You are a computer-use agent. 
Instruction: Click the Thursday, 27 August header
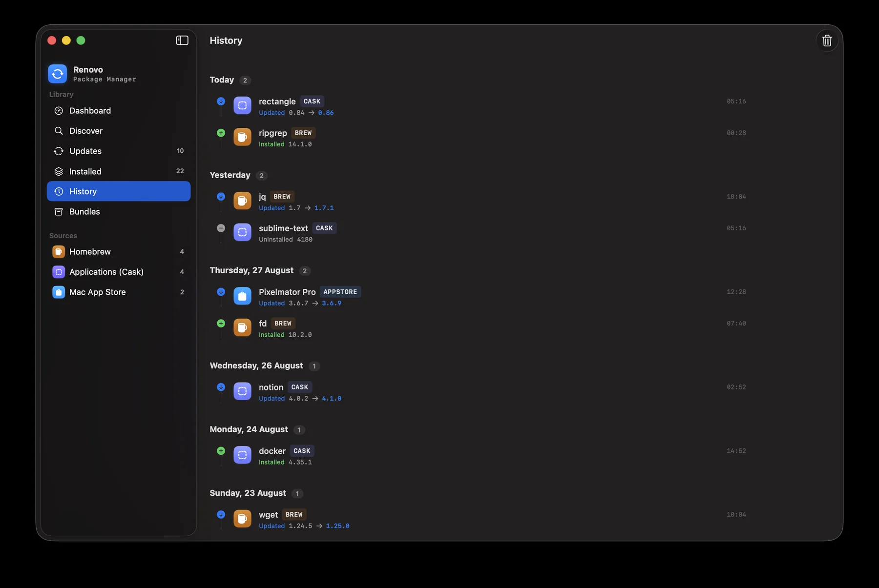251,270
